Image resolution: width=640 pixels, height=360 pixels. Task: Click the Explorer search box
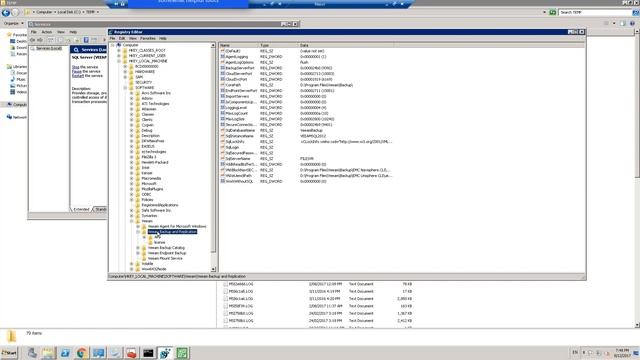pos(595,13)
